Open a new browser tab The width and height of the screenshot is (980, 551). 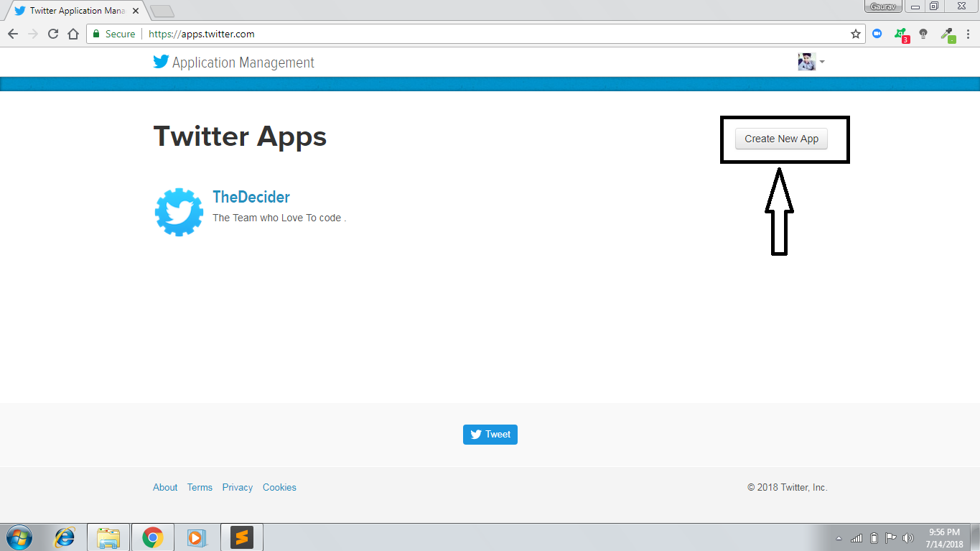[x=162, y=11]
